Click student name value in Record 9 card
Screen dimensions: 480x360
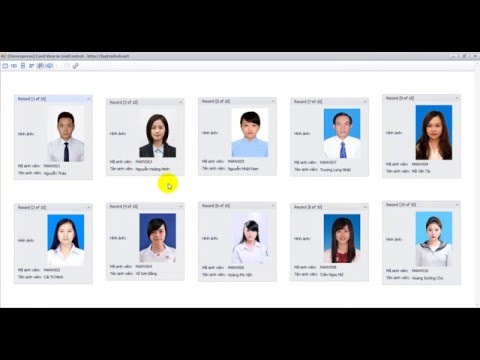421,171
